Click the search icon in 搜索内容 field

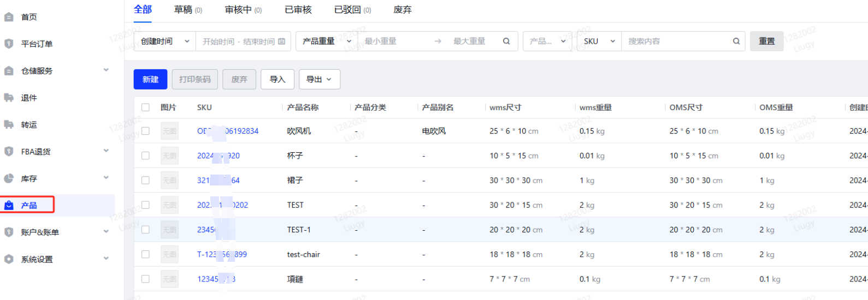pyautogui.click(x=736, y=41)
